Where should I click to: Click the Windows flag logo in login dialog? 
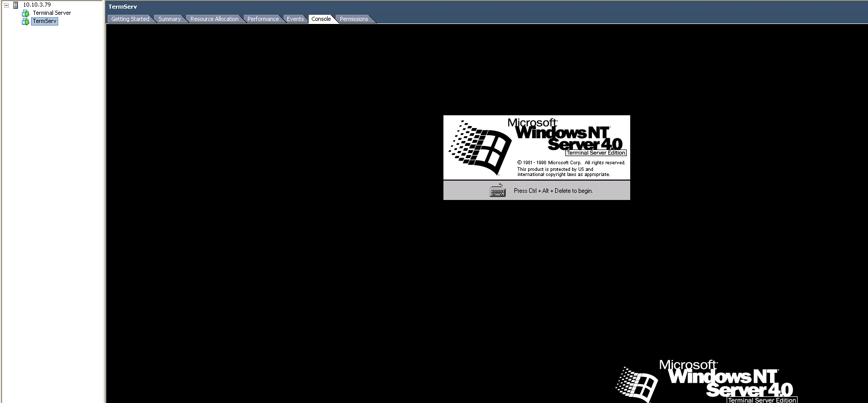[480, 147]
